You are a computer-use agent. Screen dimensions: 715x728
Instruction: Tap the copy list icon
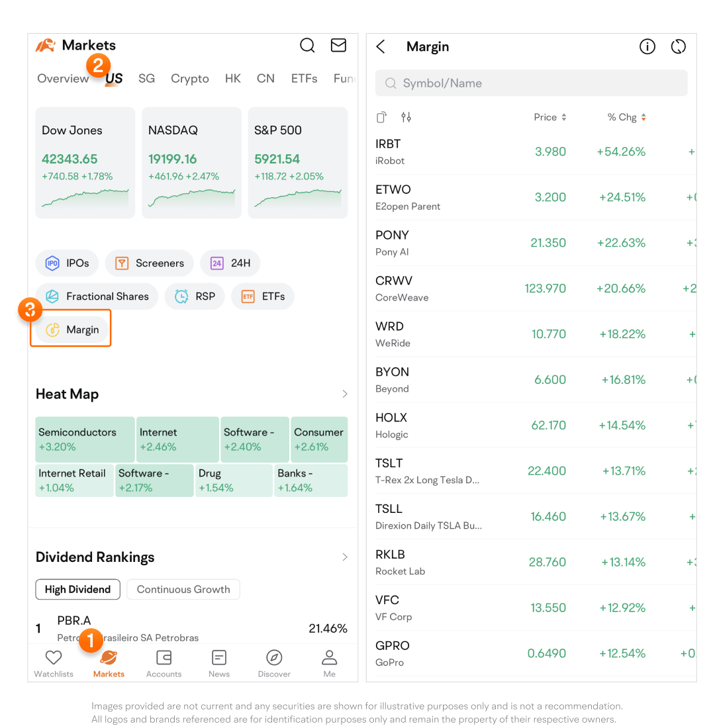coord(381,117)
